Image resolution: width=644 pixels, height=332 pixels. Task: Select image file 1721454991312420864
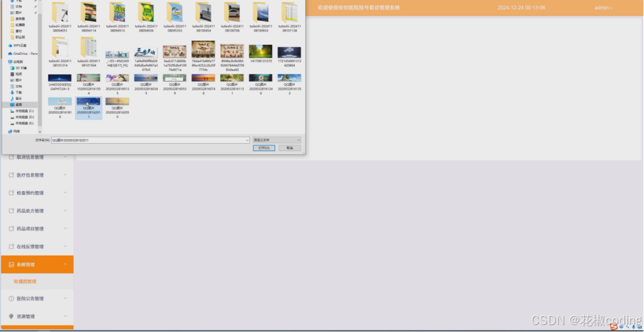(289, 56)
